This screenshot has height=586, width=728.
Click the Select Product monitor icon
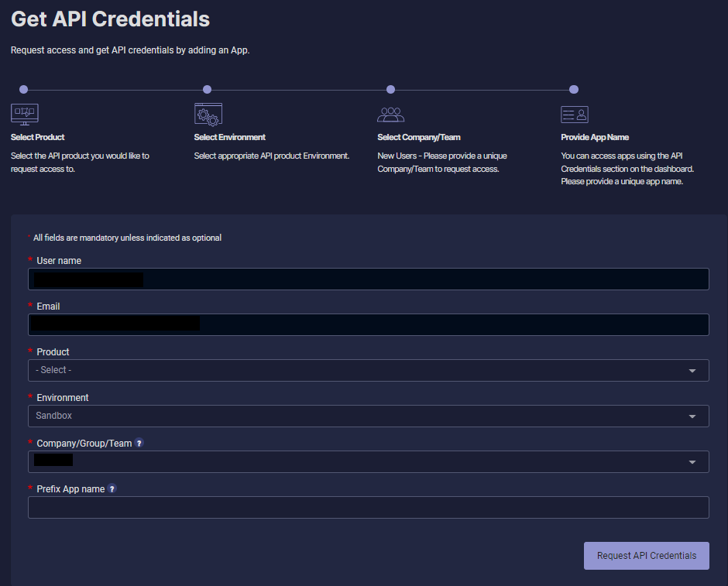point(24,113)
